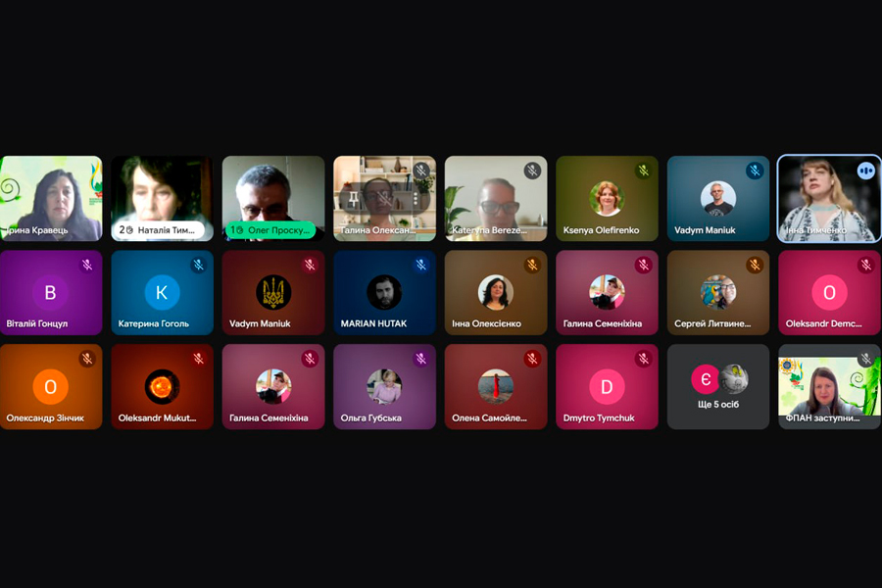This screenshot has width=882, height=588.
Task: Click Ольга Губська's round profile photo
Action: tap(384, 386)
